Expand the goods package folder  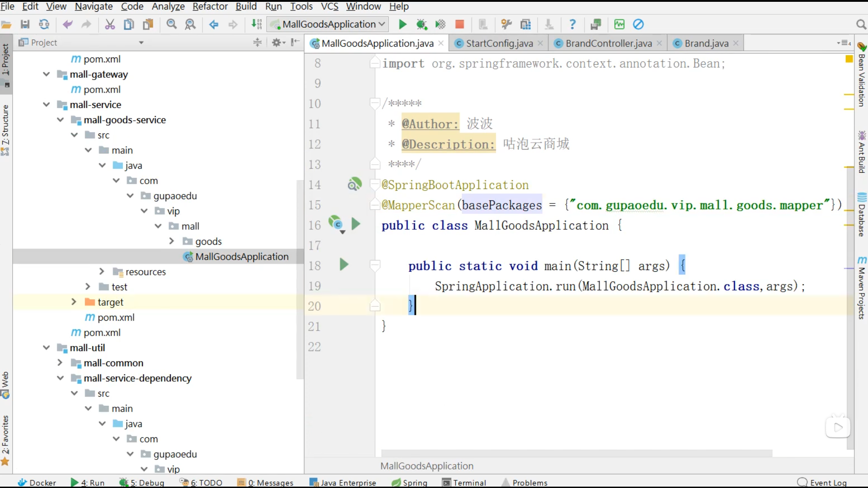(172, 241)
